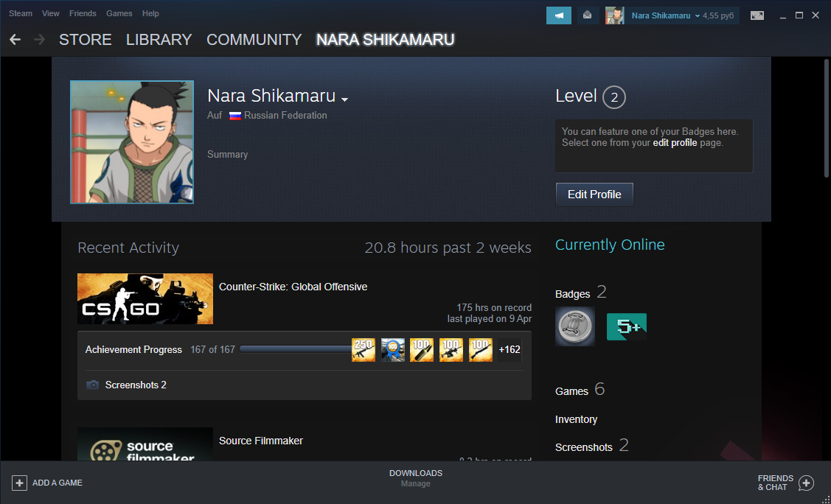Open the Steam menu
The height and width of the screenshot is (504, 831).
(21, 13)
